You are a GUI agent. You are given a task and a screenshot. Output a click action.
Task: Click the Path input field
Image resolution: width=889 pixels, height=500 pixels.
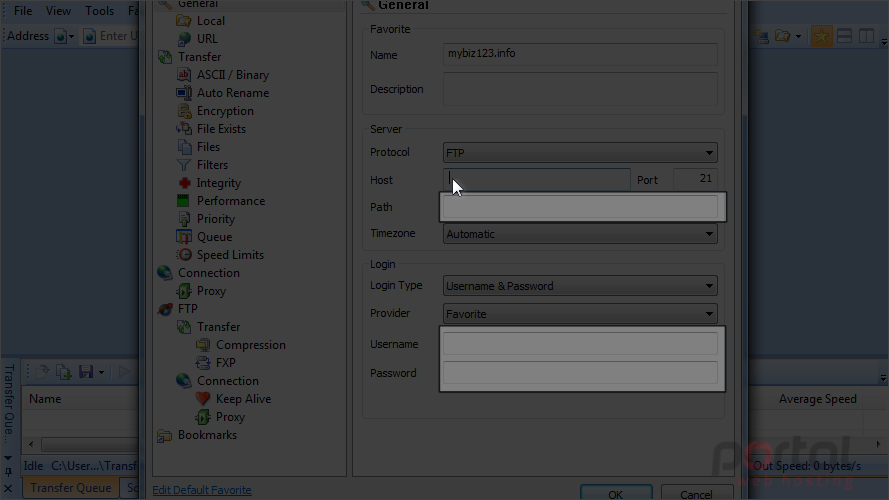[580, 207]
